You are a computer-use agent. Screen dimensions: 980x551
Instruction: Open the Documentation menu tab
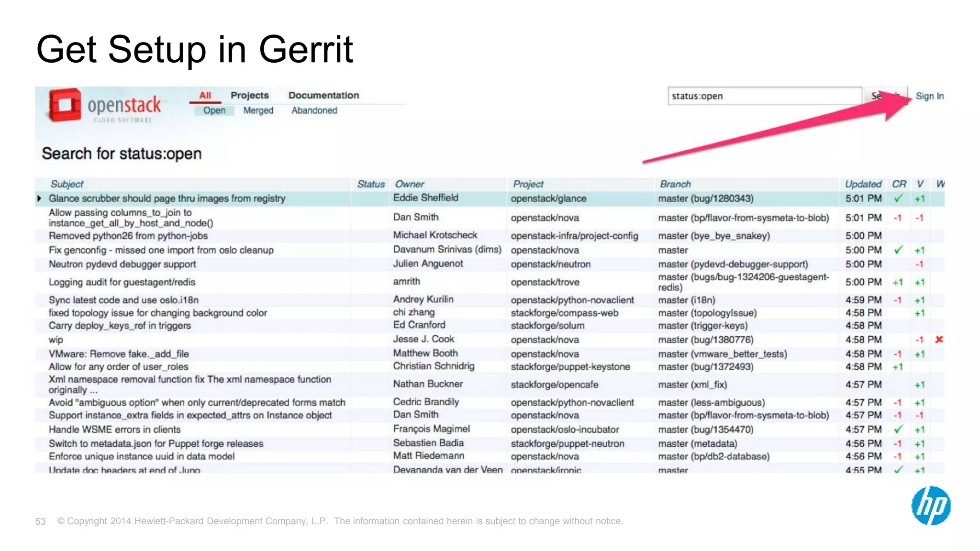323,95
